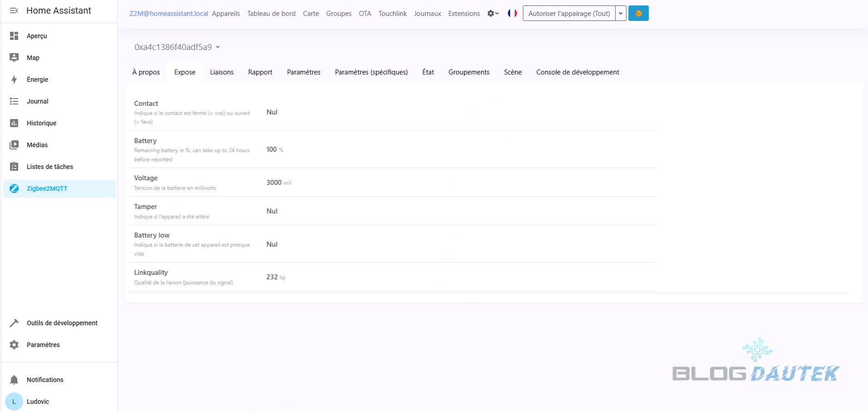This screenshot has height=412, width=868.
Task: Open the Z2M@homeassistant.local link
Action: (x=169, y=14)
